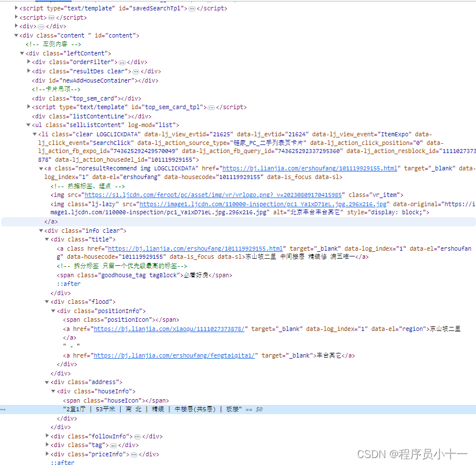Collapse the leftContent div node
The image size is (476, 465).
22,53
